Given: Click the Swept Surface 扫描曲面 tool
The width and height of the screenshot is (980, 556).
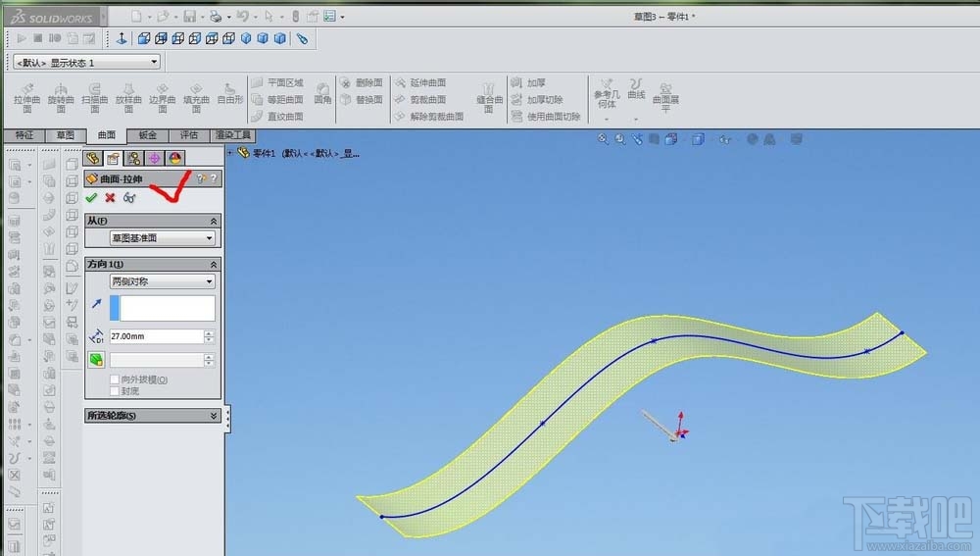Looking at the screenshot, I should click(94, 97).
